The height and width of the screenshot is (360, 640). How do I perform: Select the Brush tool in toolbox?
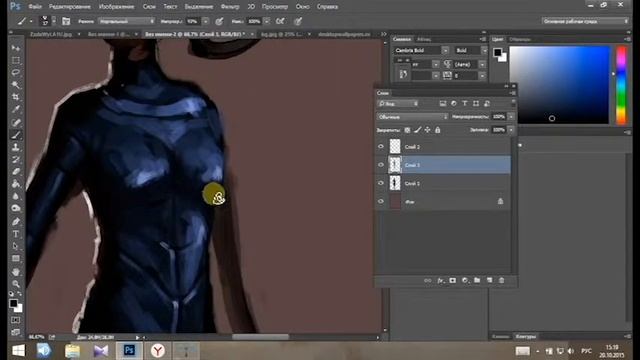(x=16, y=135)
